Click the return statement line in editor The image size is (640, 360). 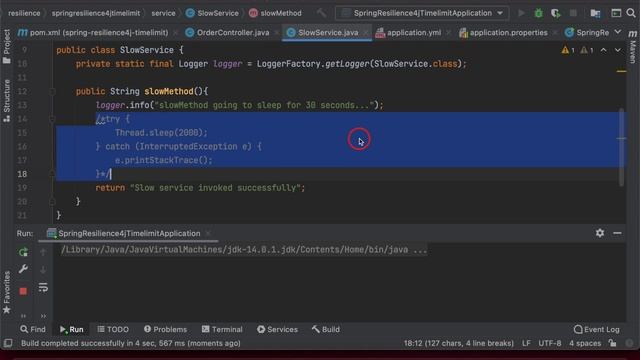200,188
